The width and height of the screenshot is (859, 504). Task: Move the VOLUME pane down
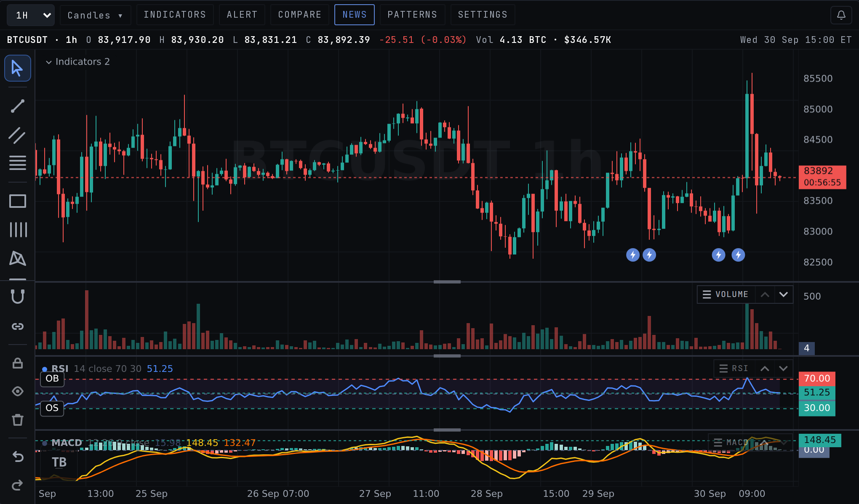tap(783, 294)
